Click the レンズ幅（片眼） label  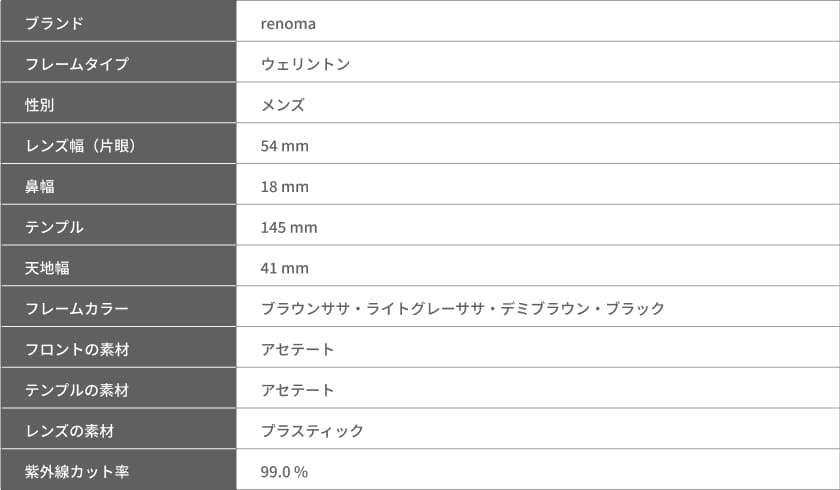[x=80, y=146]
